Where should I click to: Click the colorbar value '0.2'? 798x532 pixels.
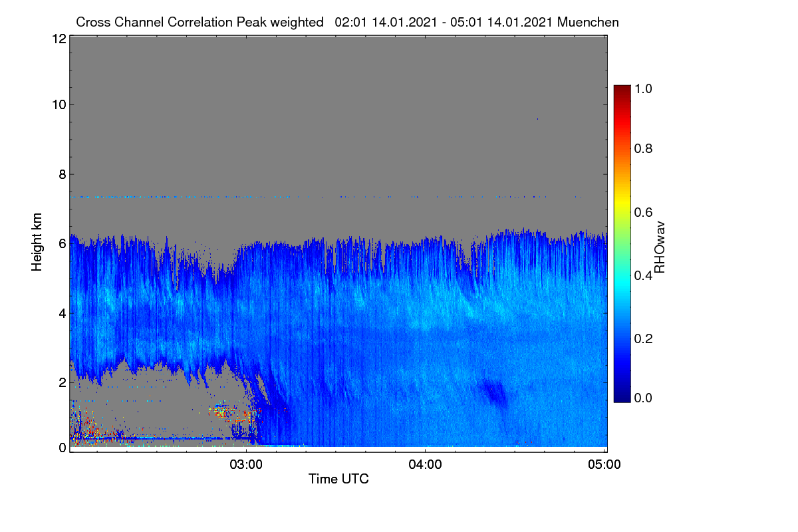644,338
